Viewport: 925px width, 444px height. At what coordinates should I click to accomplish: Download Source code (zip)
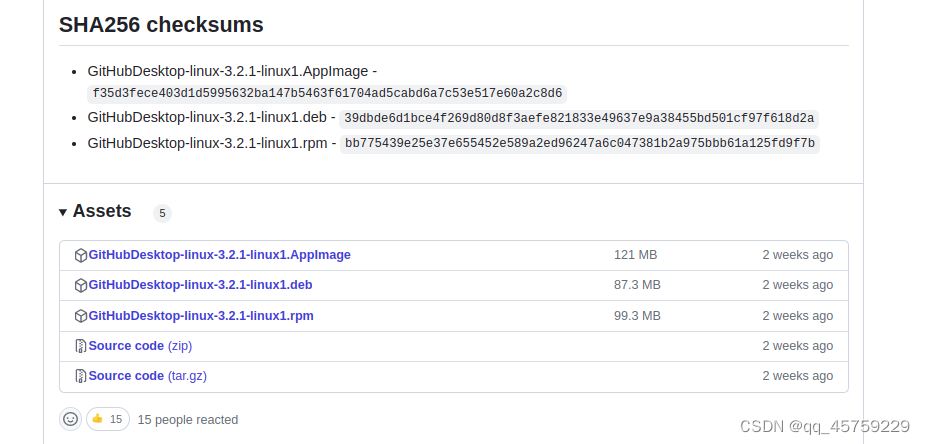pyautogui.click(x=140, y=346)
